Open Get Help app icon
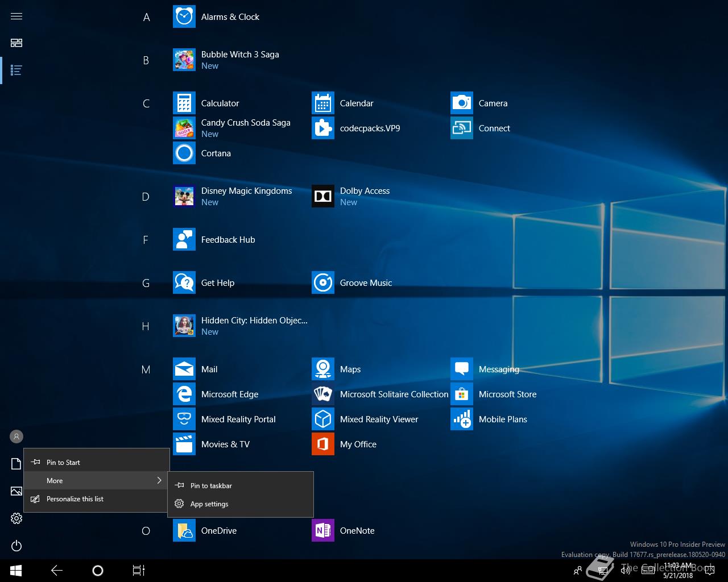The image size is (728, 582). (x=184, y=282)
